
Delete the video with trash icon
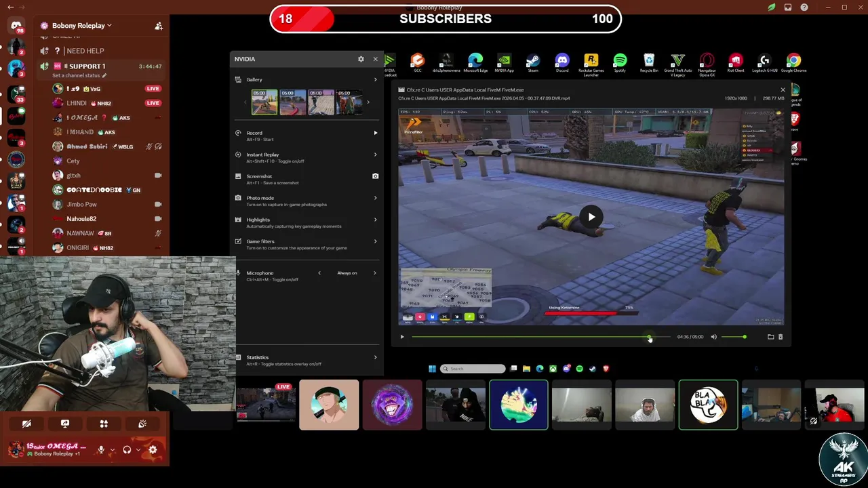point(781,337)
